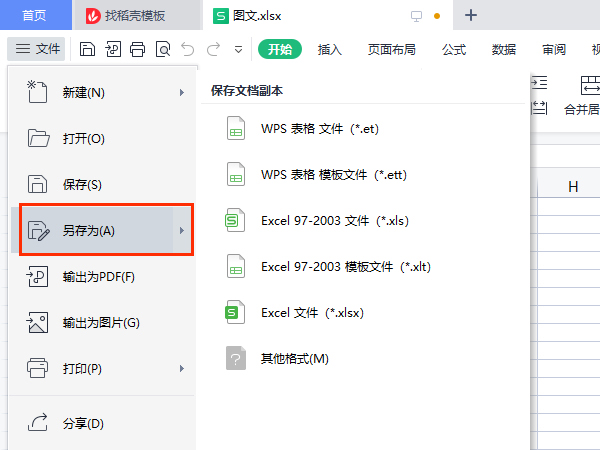Click the picture export icon beside 输出为图片

(37, 322)
